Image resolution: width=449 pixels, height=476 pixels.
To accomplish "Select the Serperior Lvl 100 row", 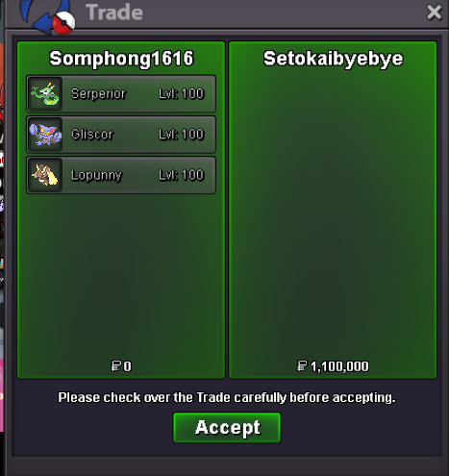I will [x=121, y=94].
